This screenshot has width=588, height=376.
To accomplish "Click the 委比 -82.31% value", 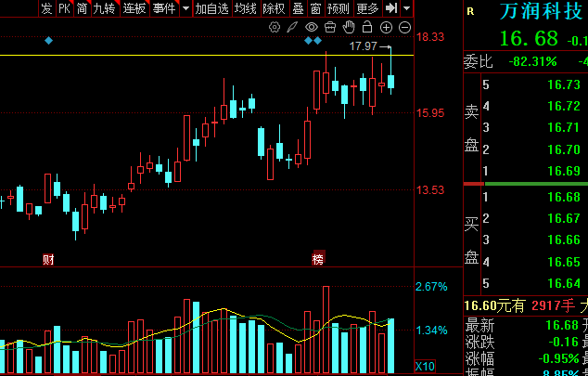I will pyautogui.click(x=532, y=61).
